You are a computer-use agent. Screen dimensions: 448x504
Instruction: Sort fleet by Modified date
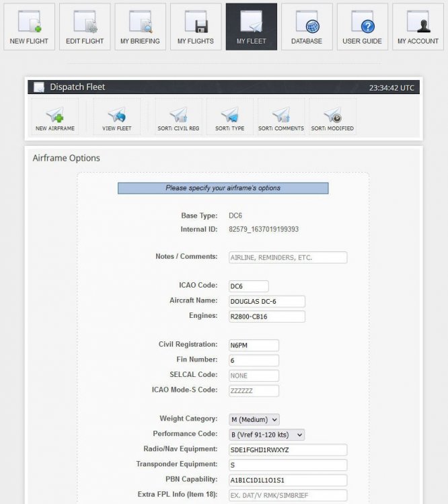332,118
